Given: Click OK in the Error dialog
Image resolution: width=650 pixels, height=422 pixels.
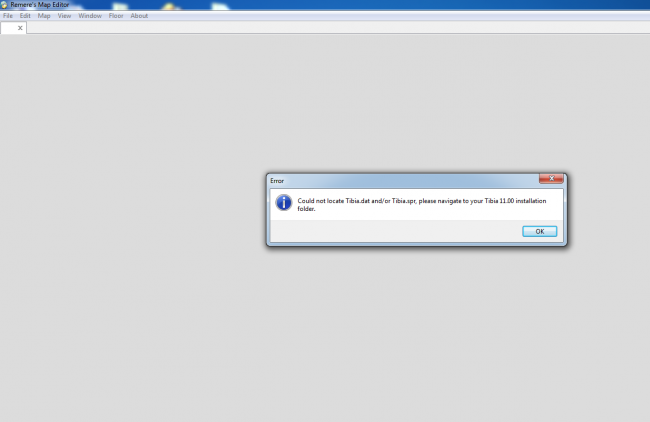Looking at the screenshot, I should [x=539, y=231].
